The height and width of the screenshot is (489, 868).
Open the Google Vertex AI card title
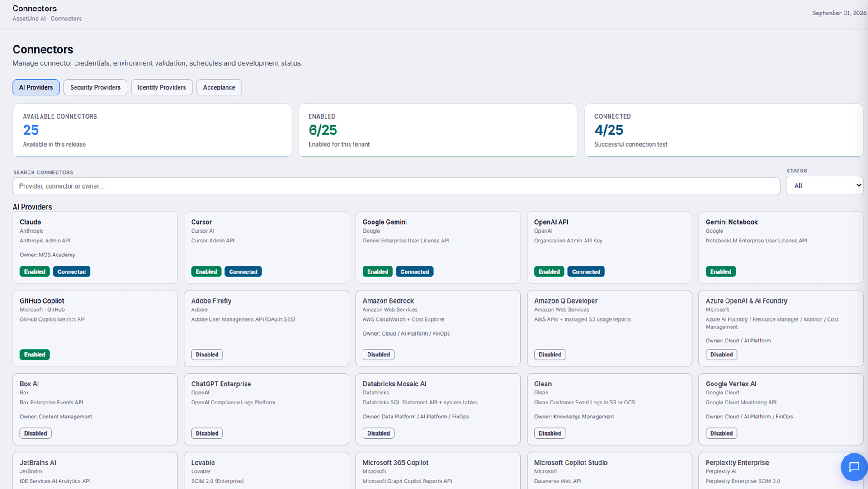[x=731, y=384]
